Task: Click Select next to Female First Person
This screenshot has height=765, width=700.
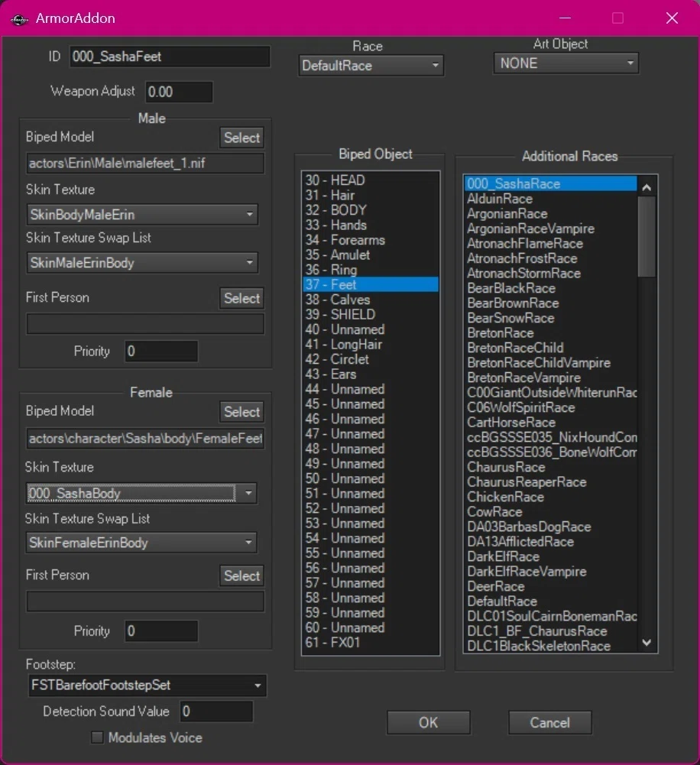Action: pyautogui.click(x=241, y=575)
